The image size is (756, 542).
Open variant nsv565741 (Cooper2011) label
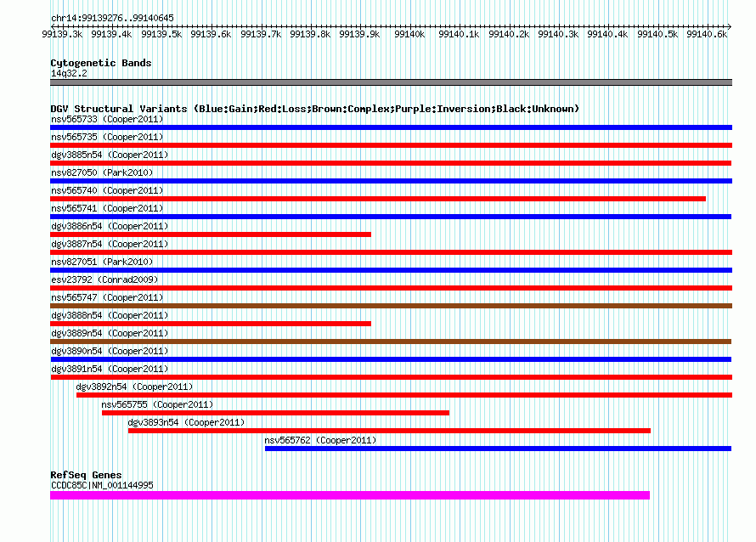pyautogui.click(x=107, y=208)
